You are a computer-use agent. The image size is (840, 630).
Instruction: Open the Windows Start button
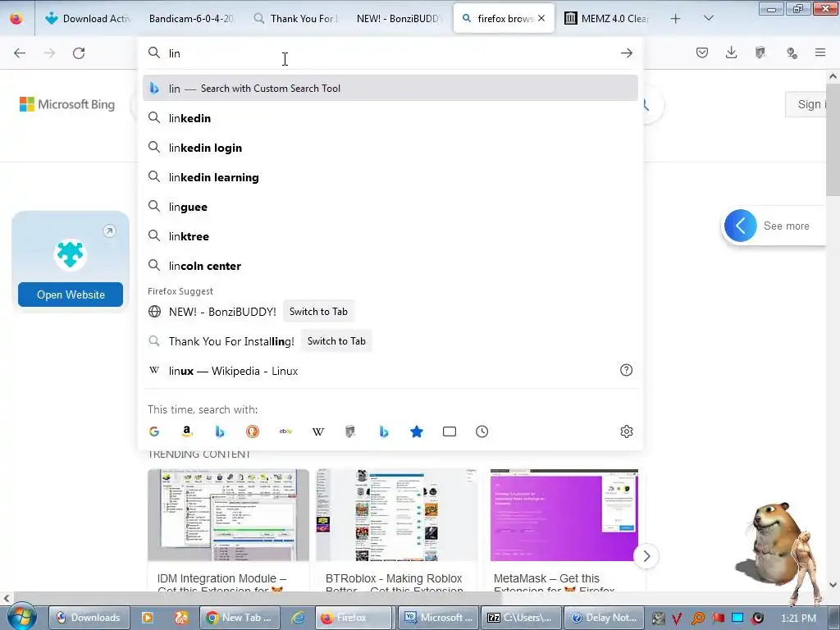click(21, 617)
